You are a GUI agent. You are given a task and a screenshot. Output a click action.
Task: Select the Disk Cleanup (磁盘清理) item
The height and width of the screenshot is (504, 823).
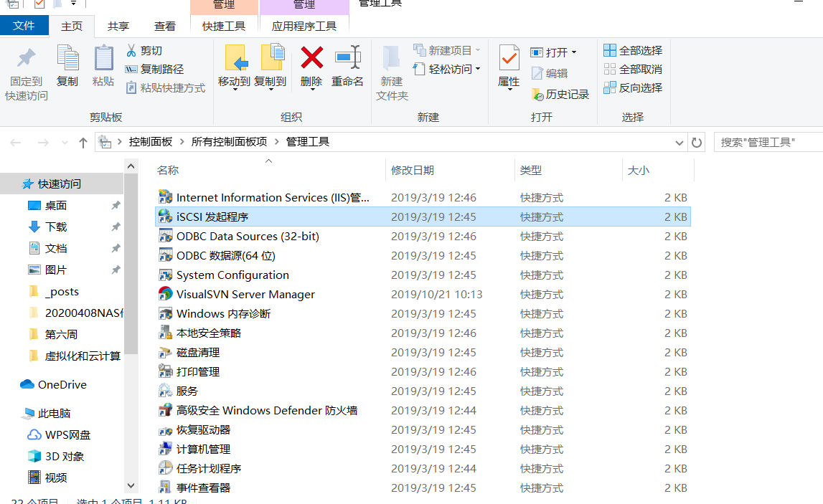click(x=423, y=353)
